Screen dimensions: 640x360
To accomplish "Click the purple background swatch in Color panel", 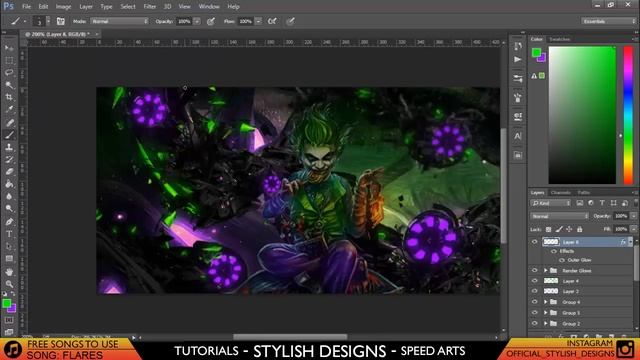I will coord(542,58).
